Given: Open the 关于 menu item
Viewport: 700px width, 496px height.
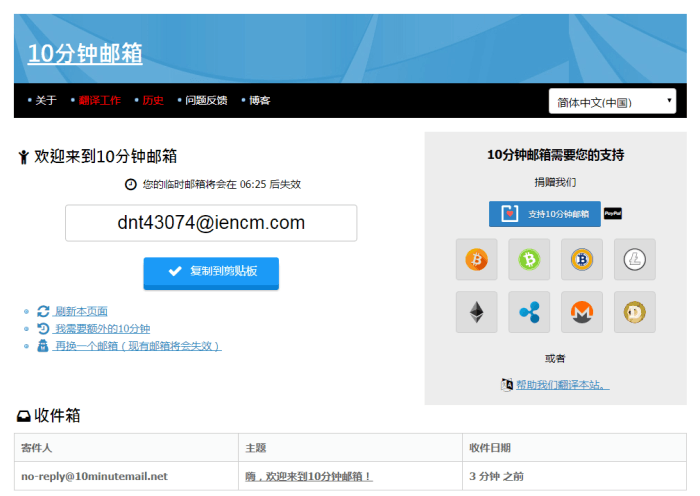Looking at the screenshot, I should tap(46, 100).
